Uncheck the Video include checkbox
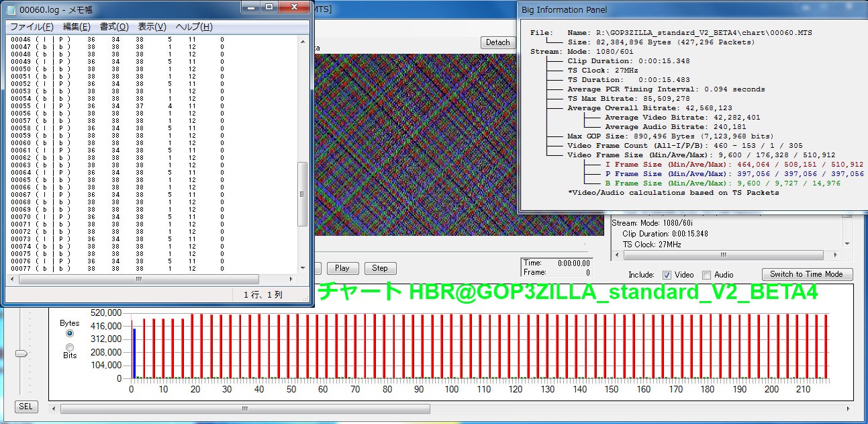Image resolution: width=868 pixels, height=424 pixels. point(667,275)
